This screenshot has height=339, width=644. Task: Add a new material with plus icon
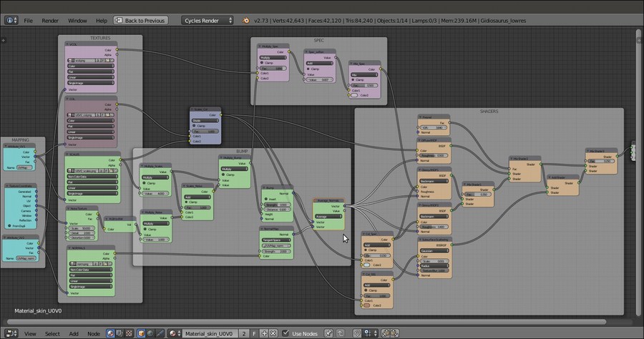264,333
